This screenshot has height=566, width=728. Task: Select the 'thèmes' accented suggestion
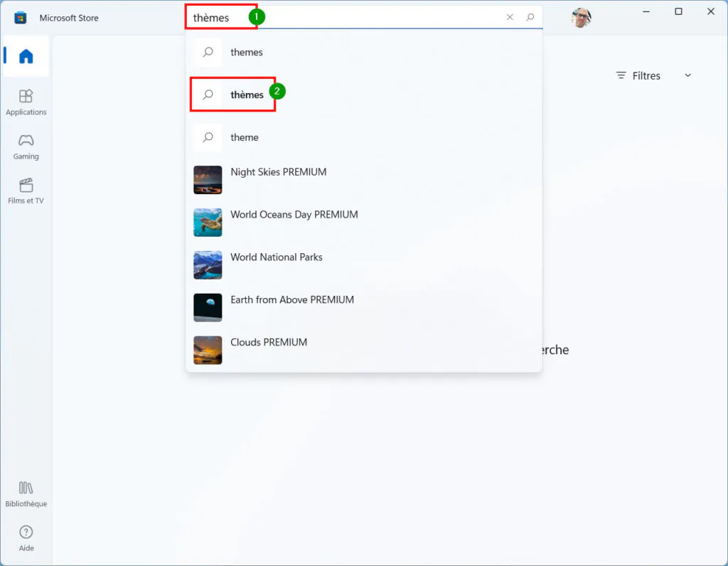(x=363, y=95)
